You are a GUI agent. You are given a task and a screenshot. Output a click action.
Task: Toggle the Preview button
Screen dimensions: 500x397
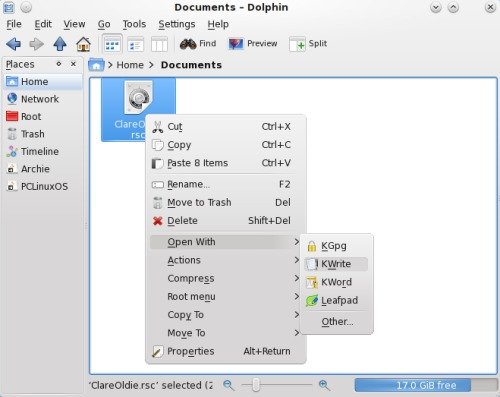(x=253, y=44)
